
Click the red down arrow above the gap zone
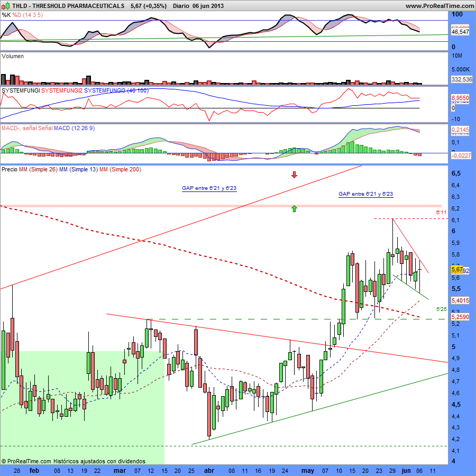pyautogui.click(x=294, y=175)
